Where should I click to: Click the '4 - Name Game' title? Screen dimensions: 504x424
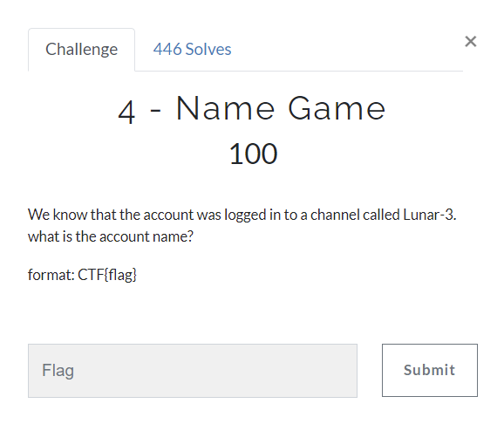coord(252,109)
